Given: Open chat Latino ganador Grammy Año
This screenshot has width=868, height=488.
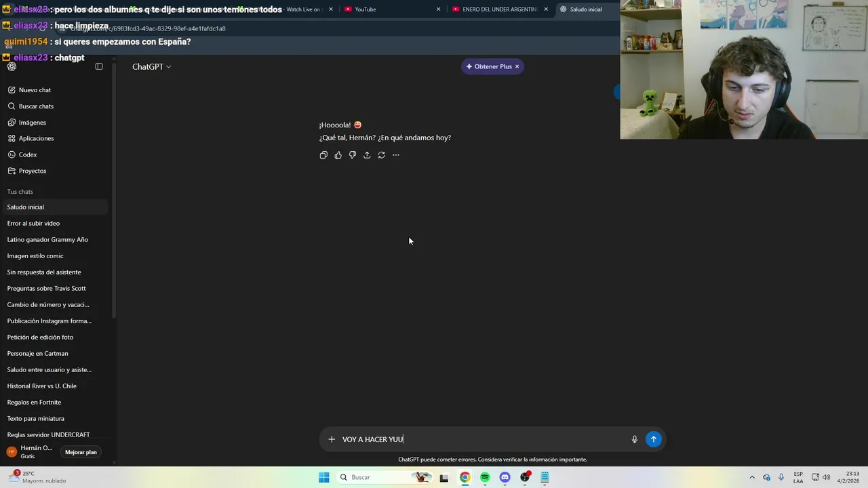Looking at the screenshot, I should [54, 239].
